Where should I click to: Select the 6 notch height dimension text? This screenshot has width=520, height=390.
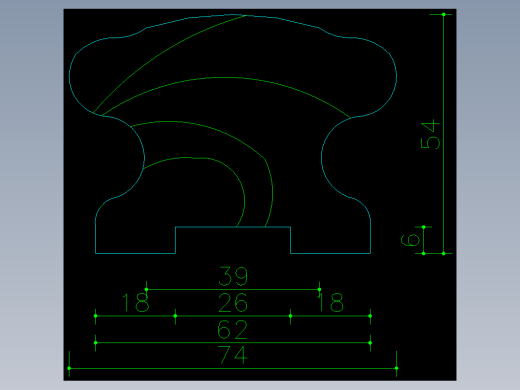(410, 240)
